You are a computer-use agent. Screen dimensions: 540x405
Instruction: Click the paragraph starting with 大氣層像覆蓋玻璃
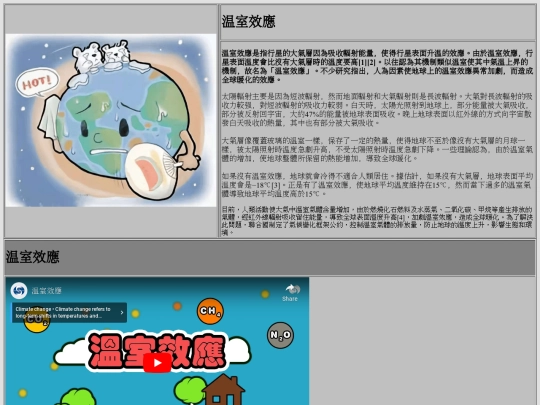coord(377,149)
